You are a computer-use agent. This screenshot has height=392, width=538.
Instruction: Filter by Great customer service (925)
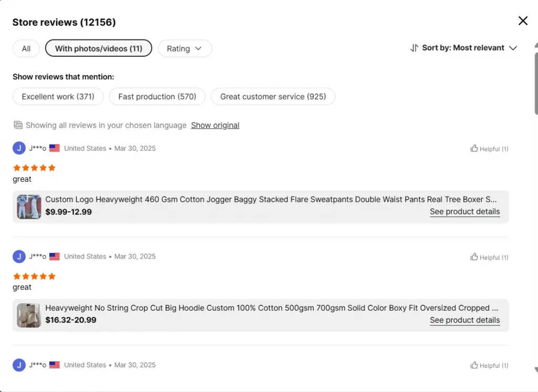pos(273,97)
